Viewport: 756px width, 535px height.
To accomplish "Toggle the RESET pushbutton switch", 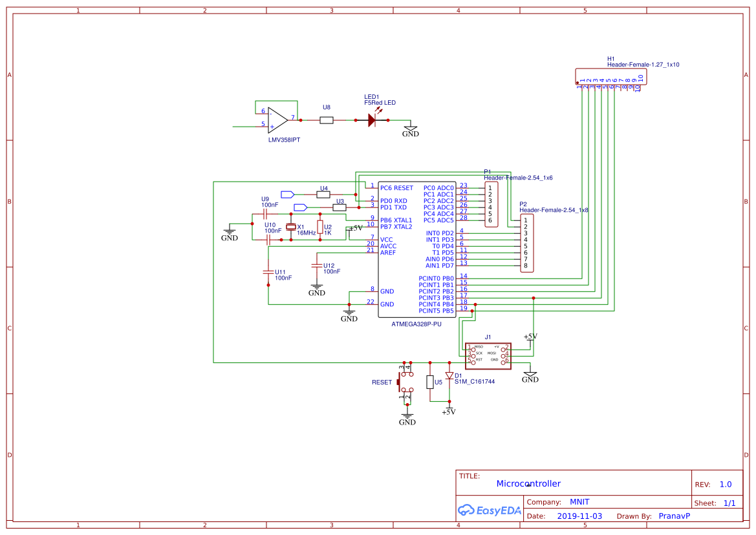I will pos(405,382).
